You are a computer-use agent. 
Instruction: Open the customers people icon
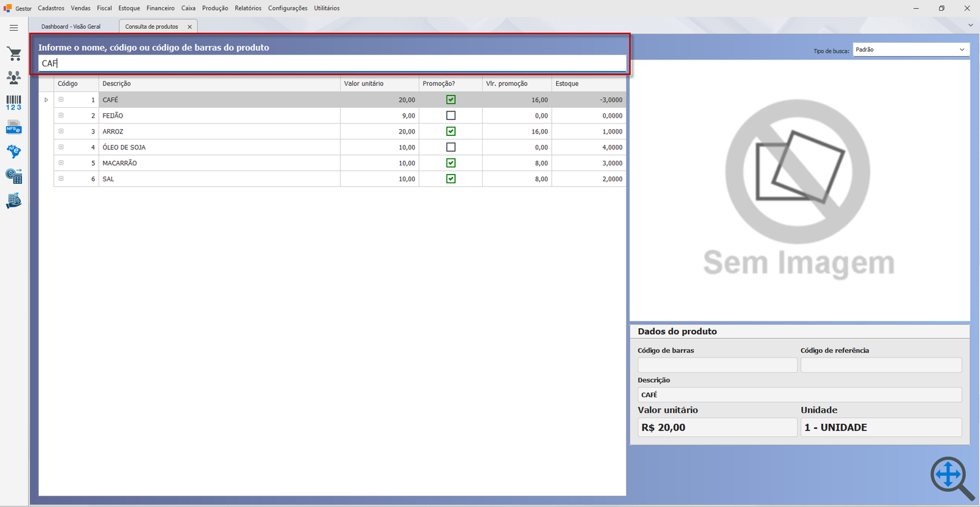[13, 78]
